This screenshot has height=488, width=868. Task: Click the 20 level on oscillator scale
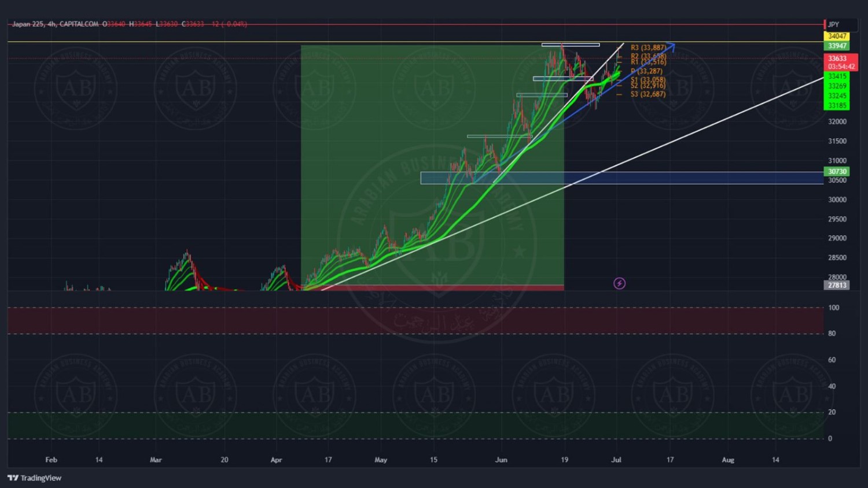coord(832,412)
